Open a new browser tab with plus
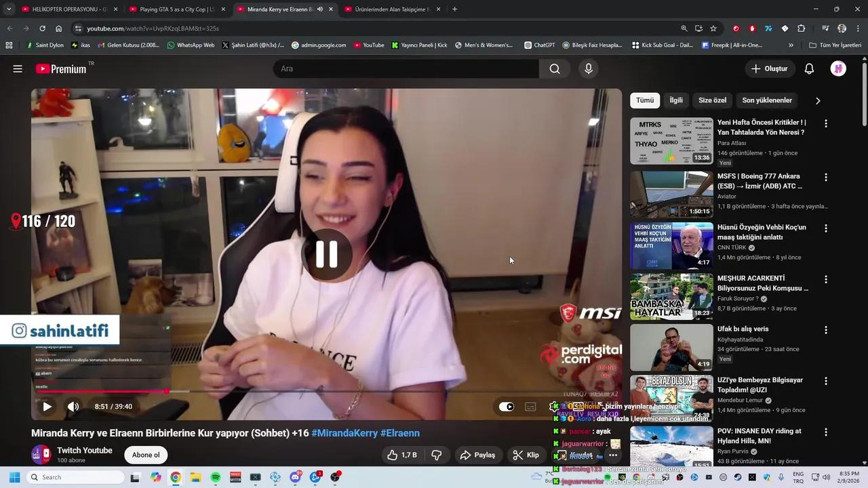The image size is (868, 488). (x=454, y=9)
